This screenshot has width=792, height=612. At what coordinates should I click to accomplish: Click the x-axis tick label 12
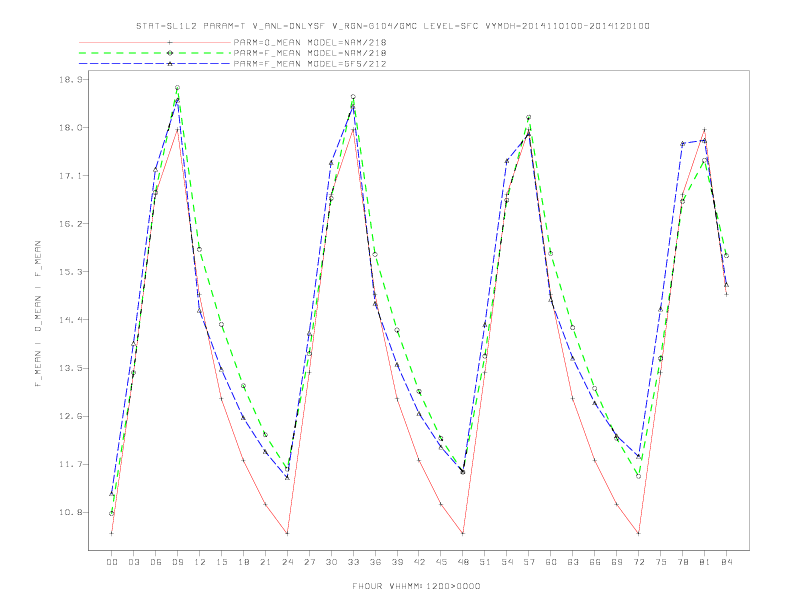tap(200, 562)
